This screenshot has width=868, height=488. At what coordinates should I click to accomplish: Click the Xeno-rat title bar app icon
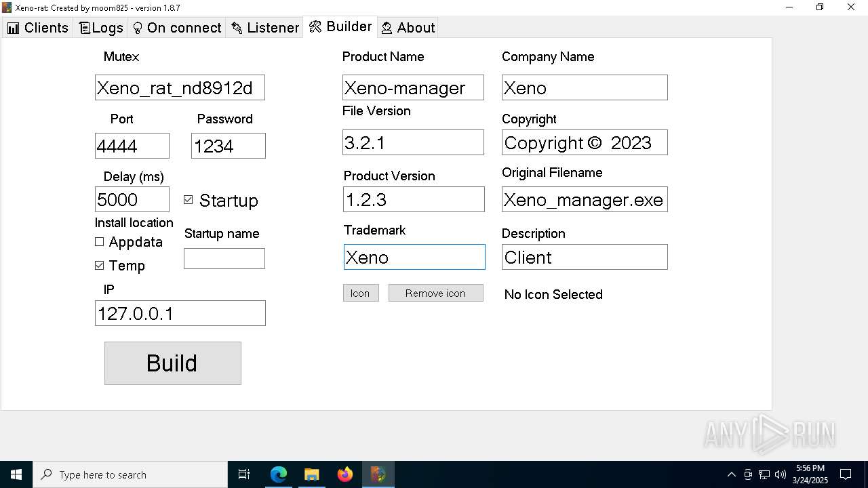coord(7,7)
